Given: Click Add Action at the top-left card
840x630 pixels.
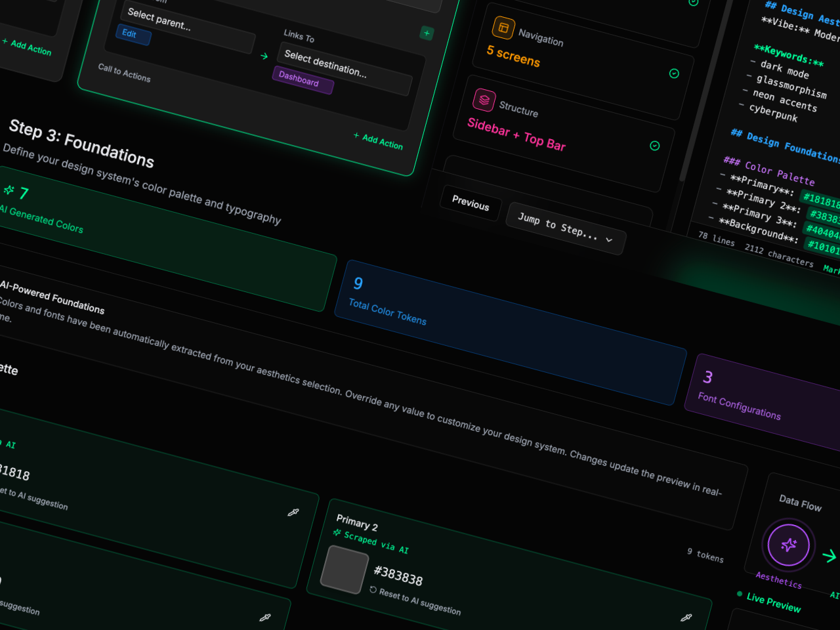Looking at the screenshot, I should pos(27,47).
